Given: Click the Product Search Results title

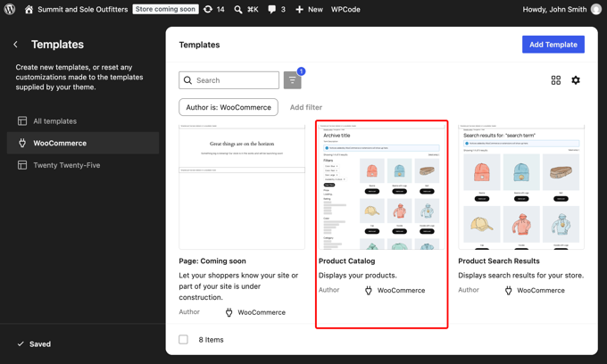Looking at the screenshot, I should click(499, 261).
